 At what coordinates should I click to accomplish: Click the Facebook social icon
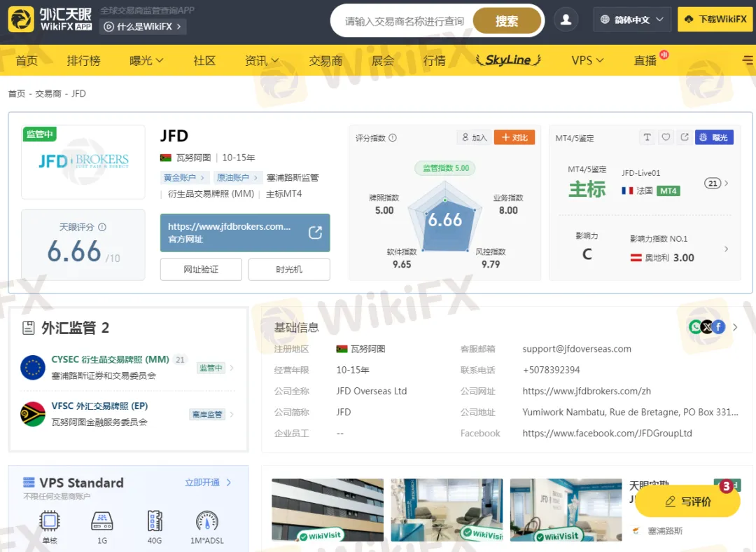(x=718, y=326)
